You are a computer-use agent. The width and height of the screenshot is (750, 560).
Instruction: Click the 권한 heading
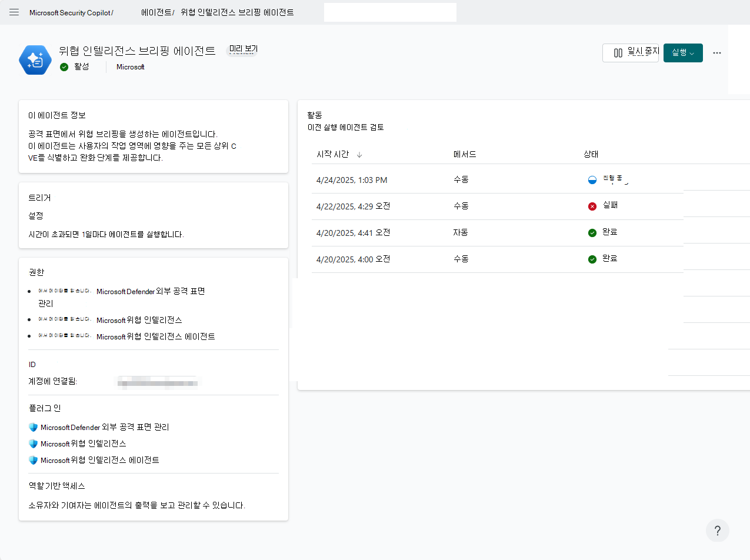(36, 272)
